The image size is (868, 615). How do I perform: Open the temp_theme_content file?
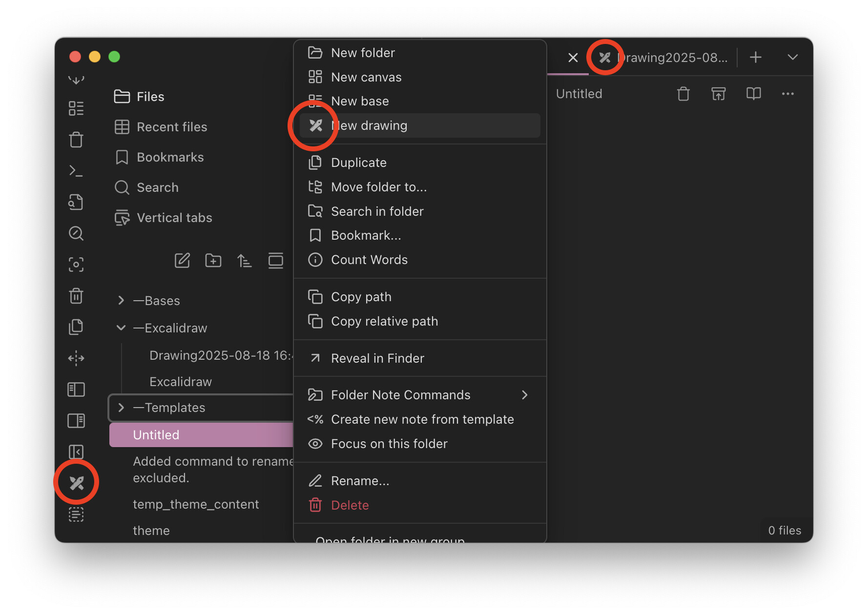196,504
